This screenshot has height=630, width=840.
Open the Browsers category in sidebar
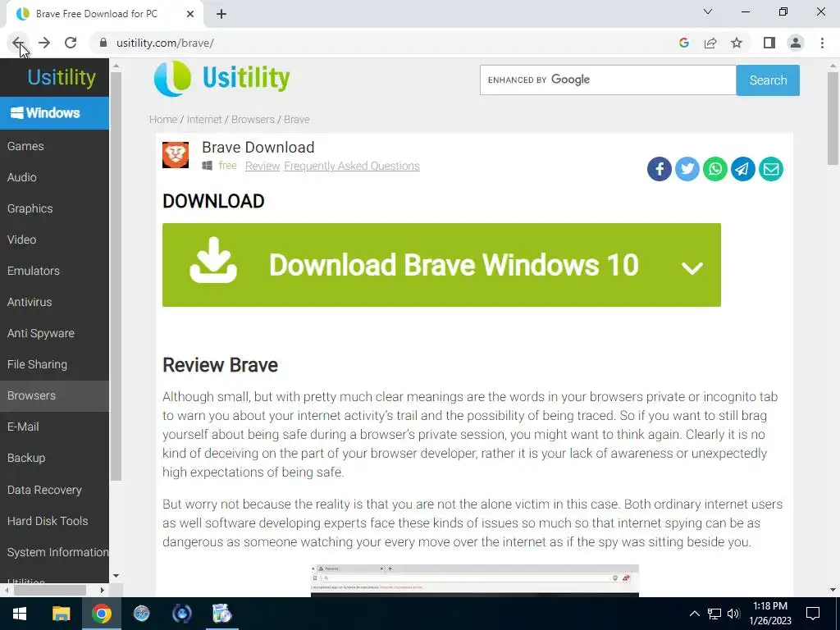(54, 395)
